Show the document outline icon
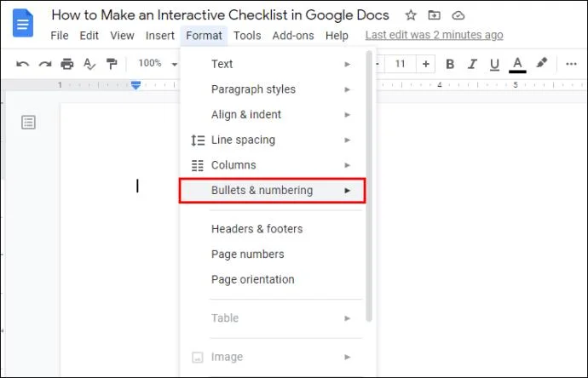 click(28, 122)
